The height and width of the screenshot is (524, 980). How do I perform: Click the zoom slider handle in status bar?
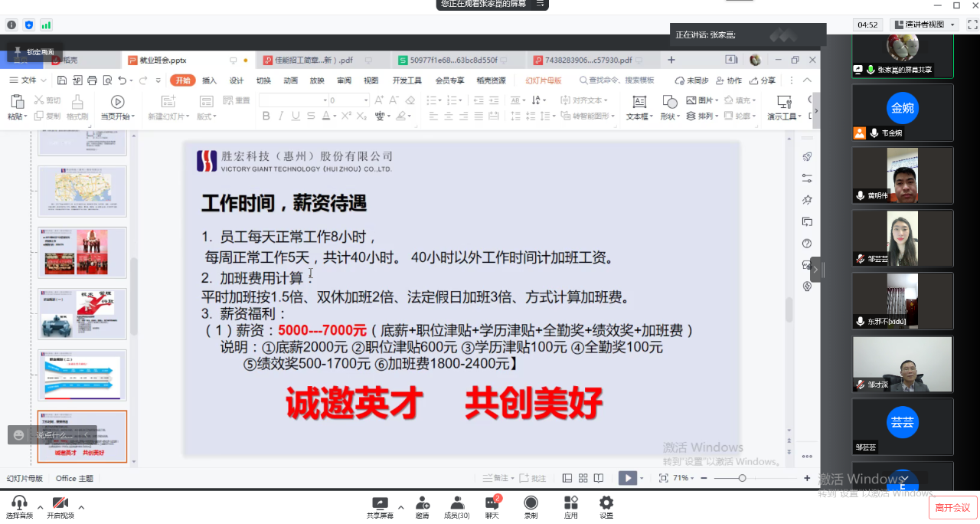(x=742, y=478)
